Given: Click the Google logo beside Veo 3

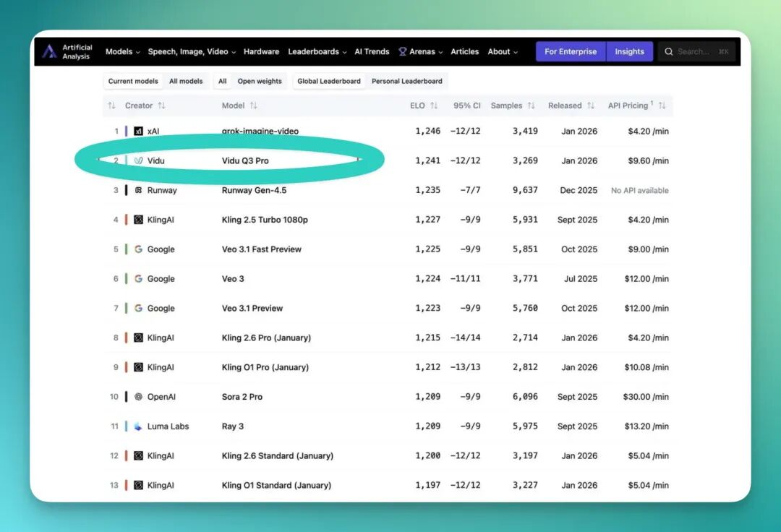Looking at the screenshot, I should click(x=138, y=279).
